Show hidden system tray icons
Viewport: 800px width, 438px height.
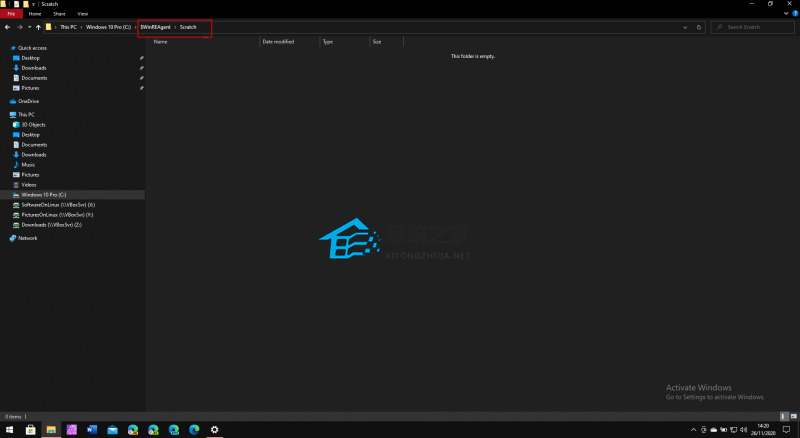(693, 430)
